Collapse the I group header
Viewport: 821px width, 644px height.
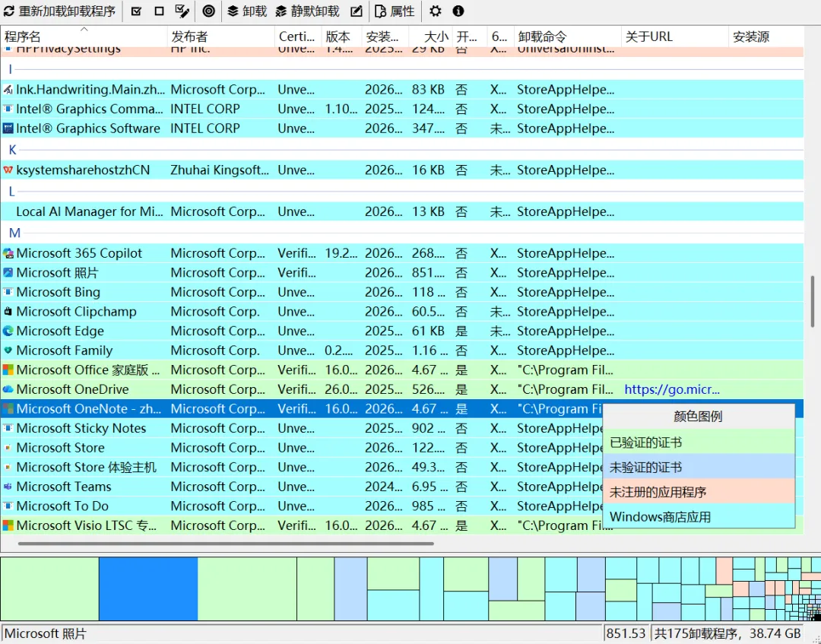point(11,69)
